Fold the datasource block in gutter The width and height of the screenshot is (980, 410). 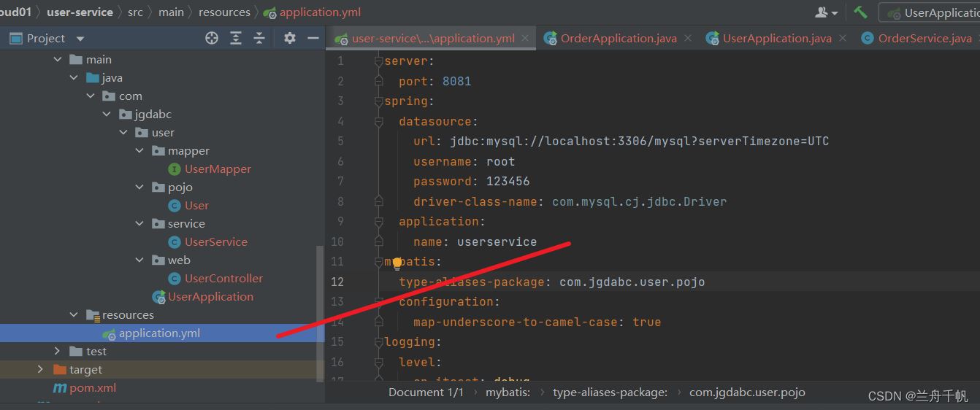[x=378, y=121]
